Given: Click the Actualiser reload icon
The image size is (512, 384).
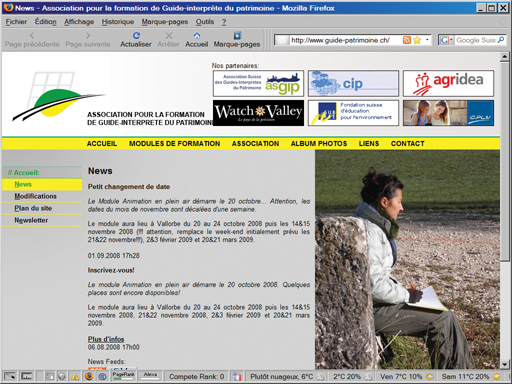Looking at the screenshot, I should (x=136, y=35).
